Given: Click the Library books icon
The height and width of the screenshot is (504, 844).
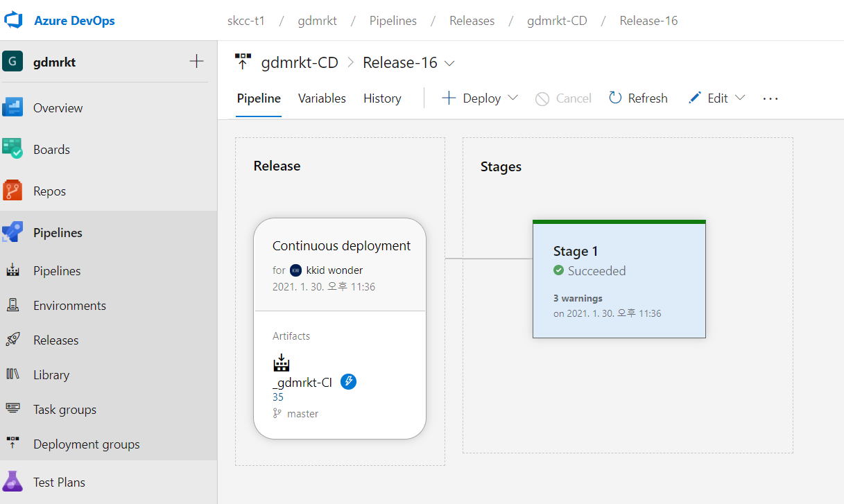Looking at the screenshot, I should [x=12, y=374].
